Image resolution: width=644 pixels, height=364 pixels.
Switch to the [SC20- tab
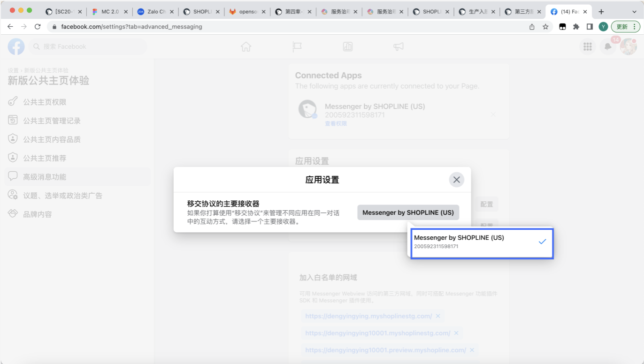point(63,12)
